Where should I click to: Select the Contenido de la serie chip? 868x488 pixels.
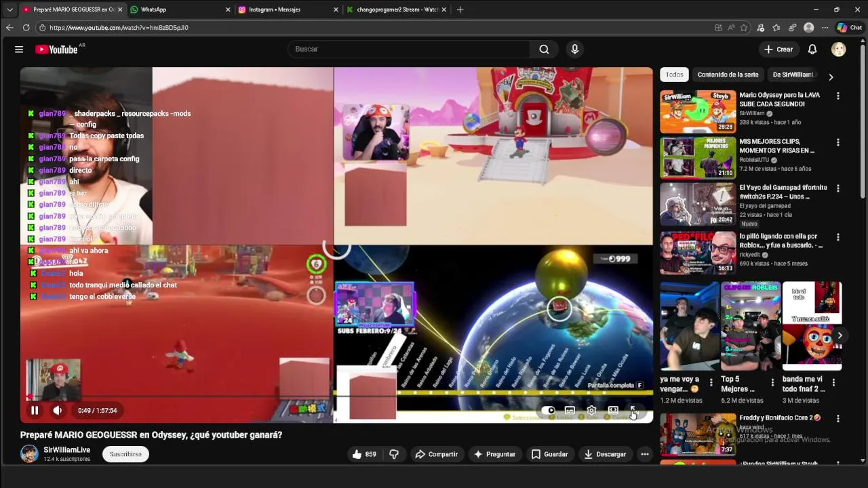point(728,75)
